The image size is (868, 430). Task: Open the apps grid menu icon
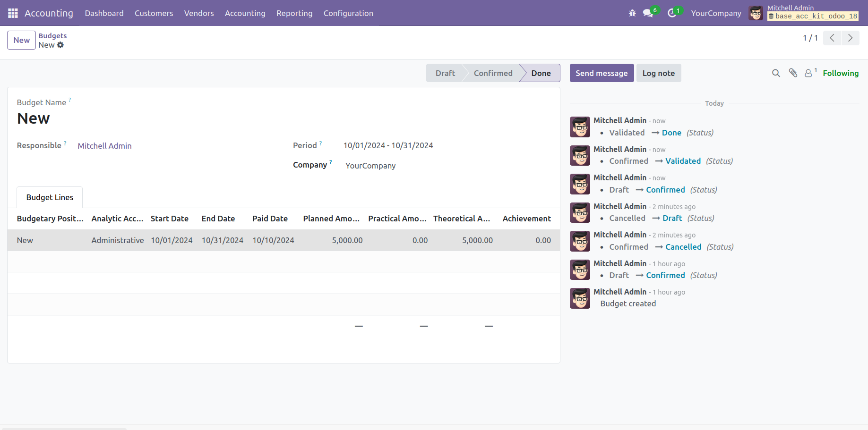click(x=13, y=13)
